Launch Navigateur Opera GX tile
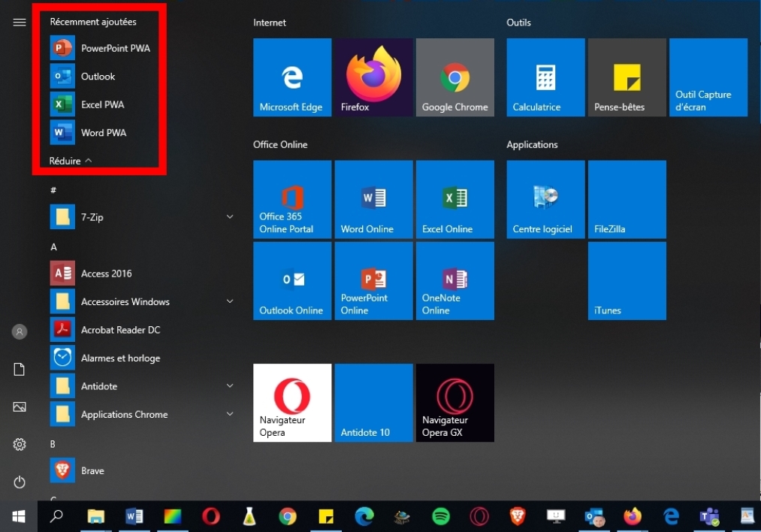Image resolution: width=761 pixels, height=532 pixels. click(x=454, y=402)
